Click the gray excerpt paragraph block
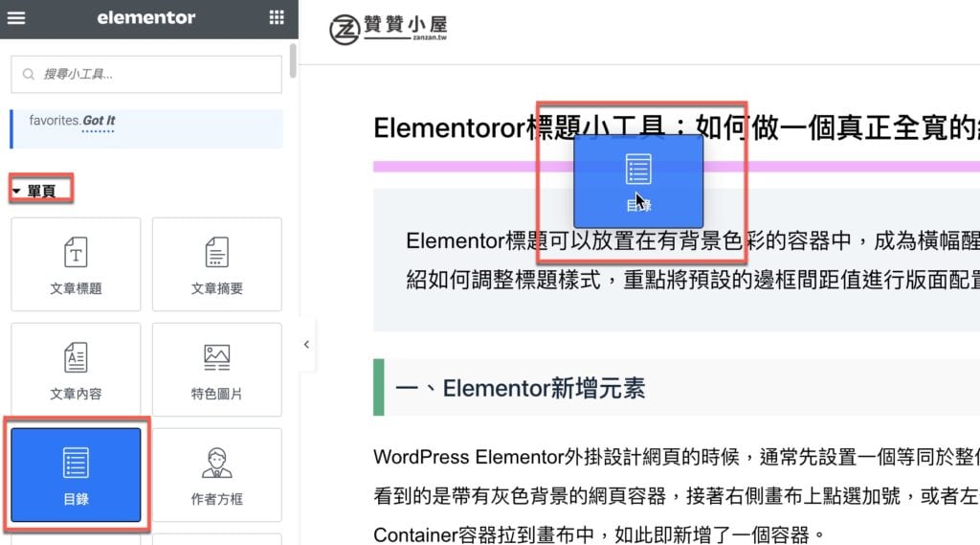Viewport: 980px width, 545px height. (x=677, y=261)
